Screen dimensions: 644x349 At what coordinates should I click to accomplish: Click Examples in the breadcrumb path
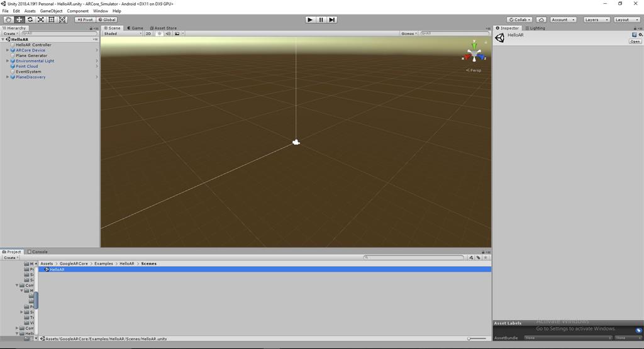pos(104,263)
